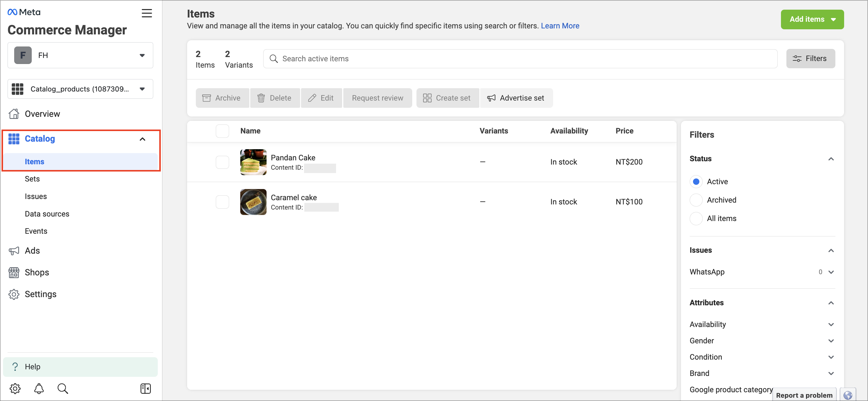Select the Active status radio button
Image resolution: width=868 pixels, height=401 pixels.
point(696,181)
